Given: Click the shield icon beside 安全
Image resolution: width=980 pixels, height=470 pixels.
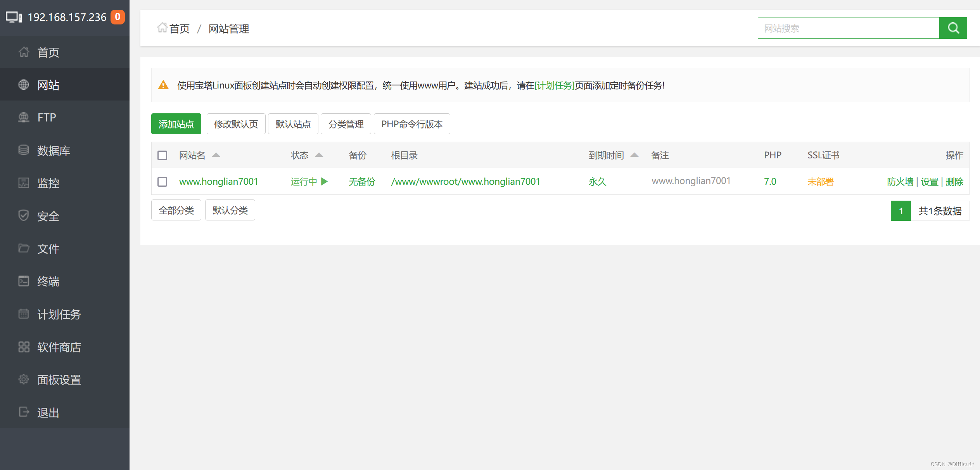Looking at the screenshot, I should coord(24,216).
